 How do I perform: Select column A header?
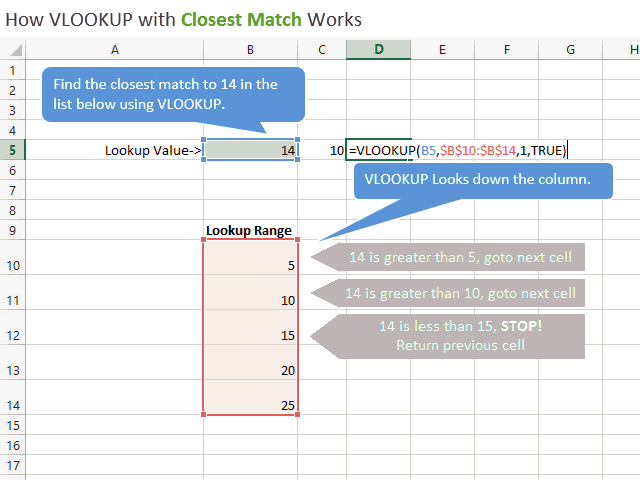click(115, 50)
